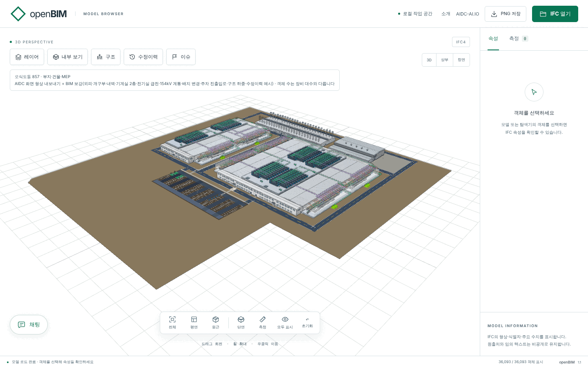Click the 드래그 회전 hint text
The height and width of the screenshot is (368, 588).
212,344
